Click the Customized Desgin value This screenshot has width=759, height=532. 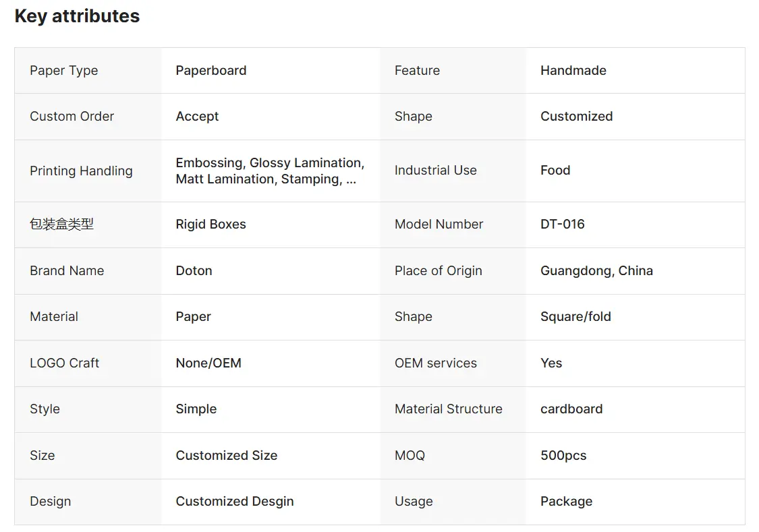(235, 502)
